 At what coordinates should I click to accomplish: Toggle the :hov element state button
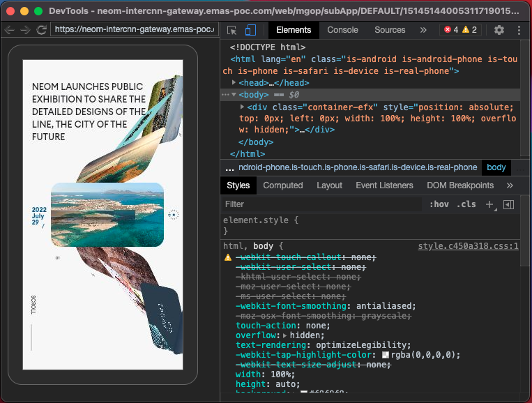click(x=439, y=204)
